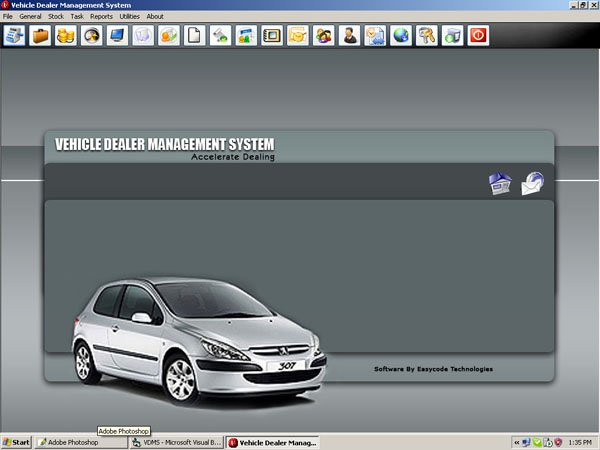Viewport: 600px width, 450px height.
Task: Open the Utilities menu
Action: pyautogui.click(x=129, y=17)
